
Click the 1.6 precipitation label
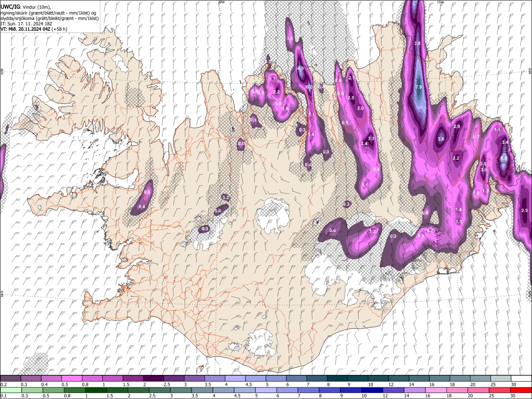click(x=285, y=108)
